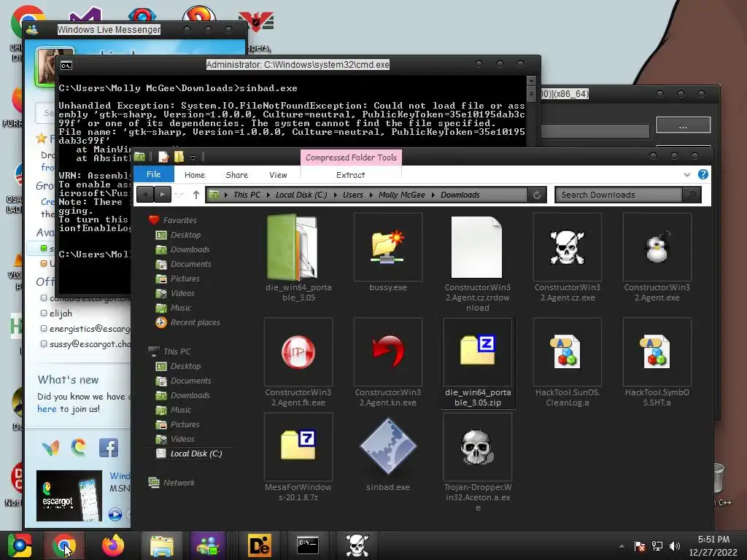Select HackTool.SymbOS.SHT.a file
This screenshot has width=747, height=560.
click(657, 363)
